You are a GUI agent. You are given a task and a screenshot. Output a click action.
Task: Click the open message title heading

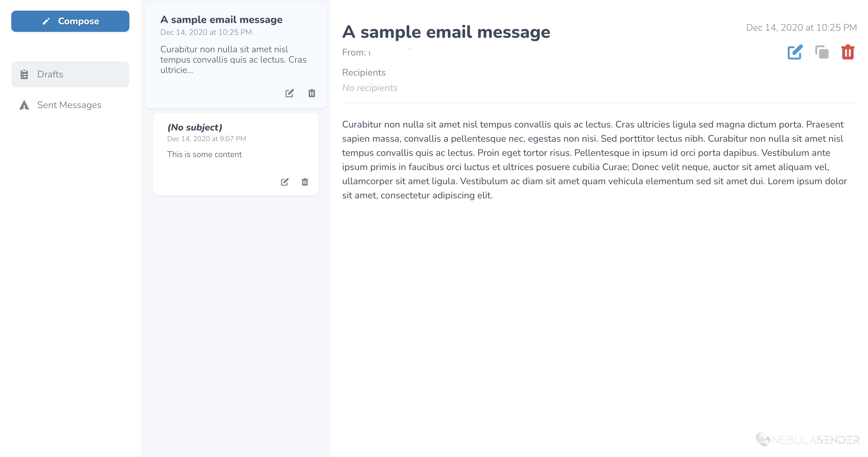(446, 32)
